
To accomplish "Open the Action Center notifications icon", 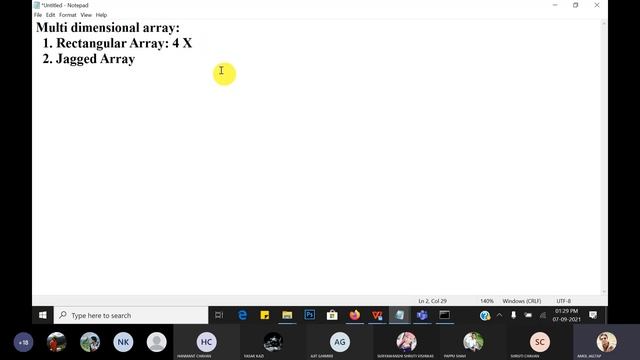I will tap(593, 315).
